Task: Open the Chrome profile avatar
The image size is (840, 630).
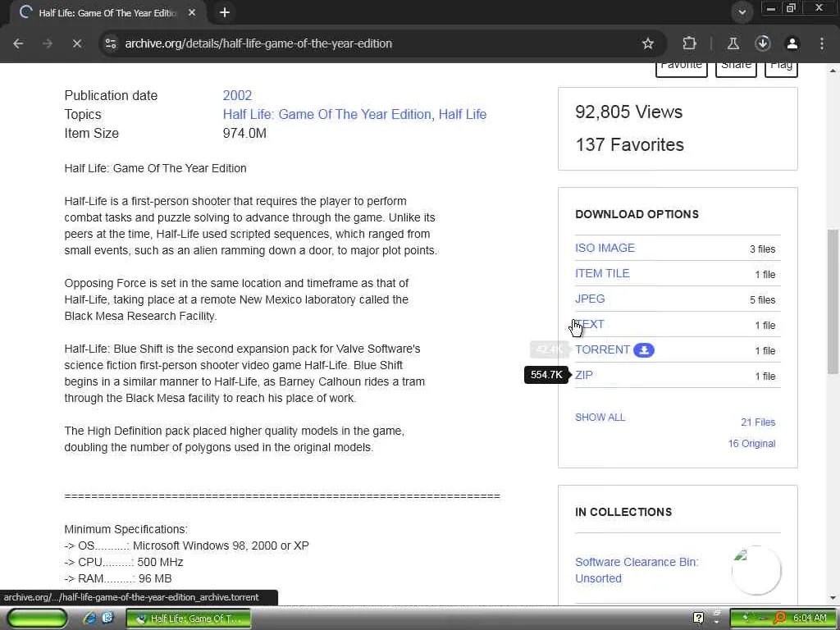Action: click(x=792, y=43)
